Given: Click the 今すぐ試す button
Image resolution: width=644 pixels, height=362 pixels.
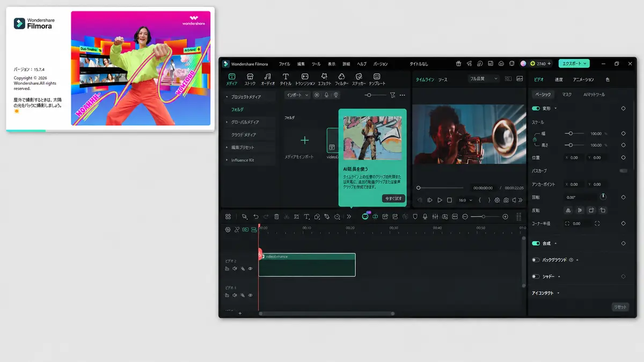Looking at the screenshot, I should click(x=393, y=198).
